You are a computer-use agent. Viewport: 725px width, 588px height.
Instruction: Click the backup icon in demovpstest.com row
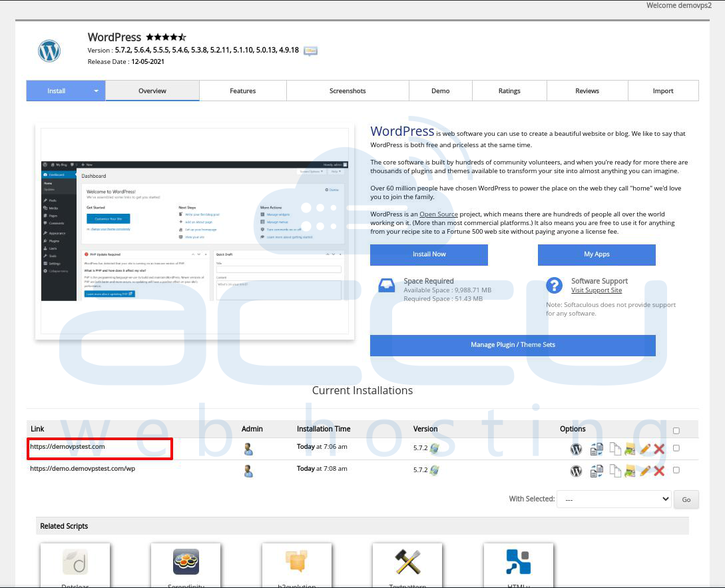tap(630, 448)
